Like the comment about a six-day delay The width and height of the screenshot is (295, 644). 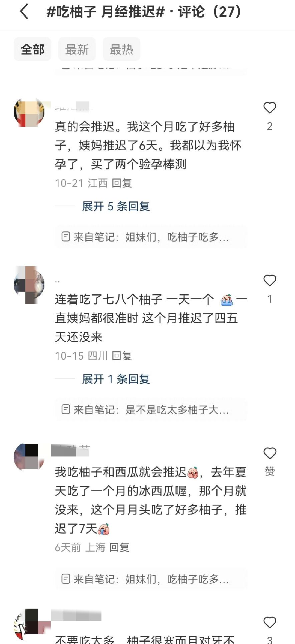[x=270, y=108]
